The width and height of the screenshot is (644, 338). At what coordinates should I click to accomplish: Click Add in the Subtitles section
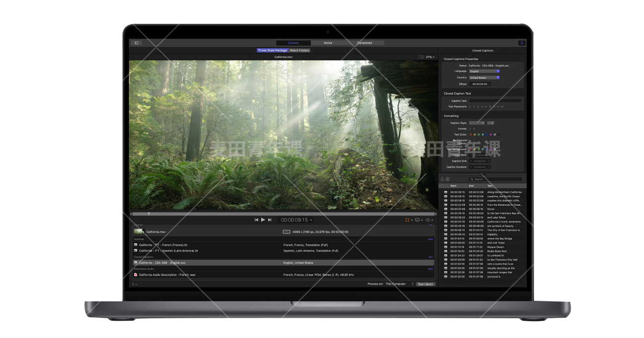pos(430,239)
